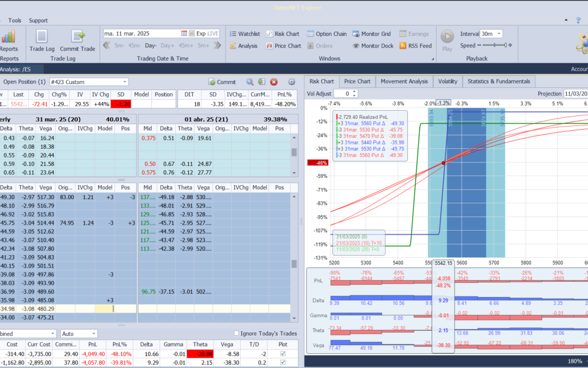Viewport: 588px width, 368px height.
Task: Click the Earnings ribbon item
Action: (414, 34)
